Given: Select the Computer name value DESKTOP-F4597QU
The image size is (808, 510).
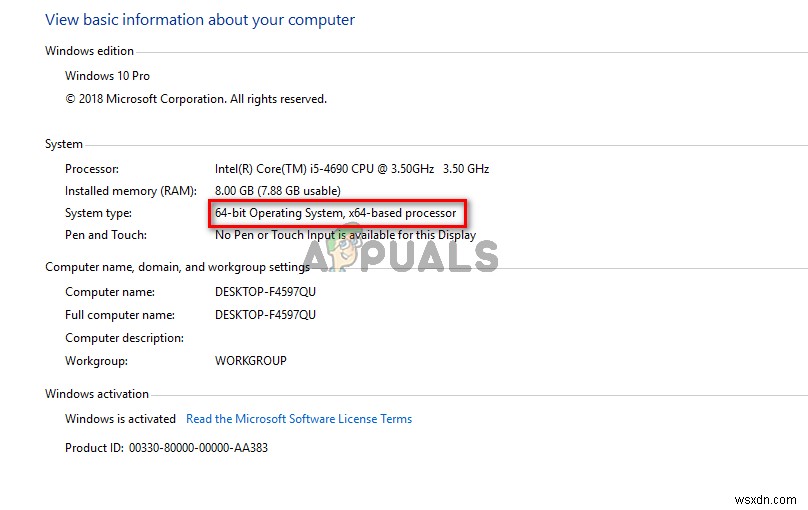Looking at the screenshot, I should (x=265, y=292).
